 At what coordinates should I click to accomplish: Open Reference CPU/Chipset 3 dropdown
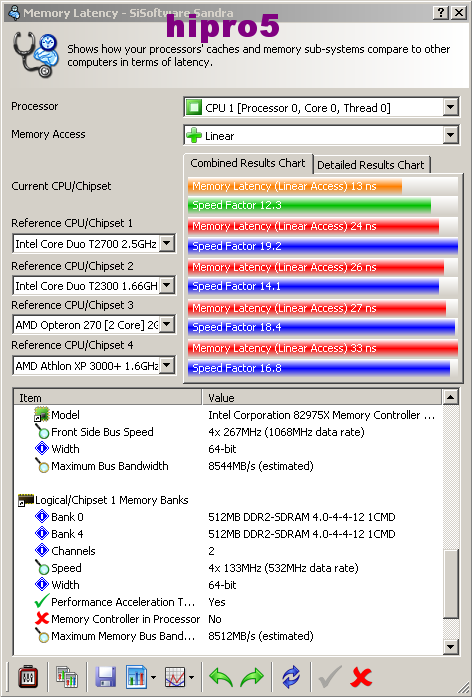(x=167, y=324)
